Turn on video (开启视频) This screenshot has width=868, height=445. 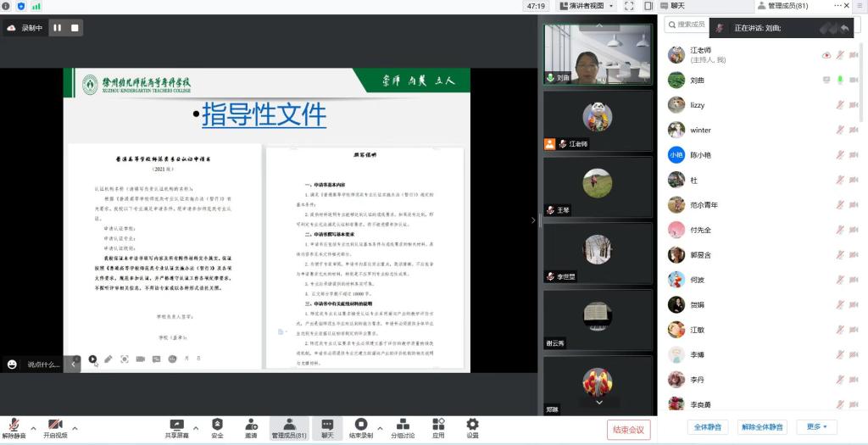point(55,424)
